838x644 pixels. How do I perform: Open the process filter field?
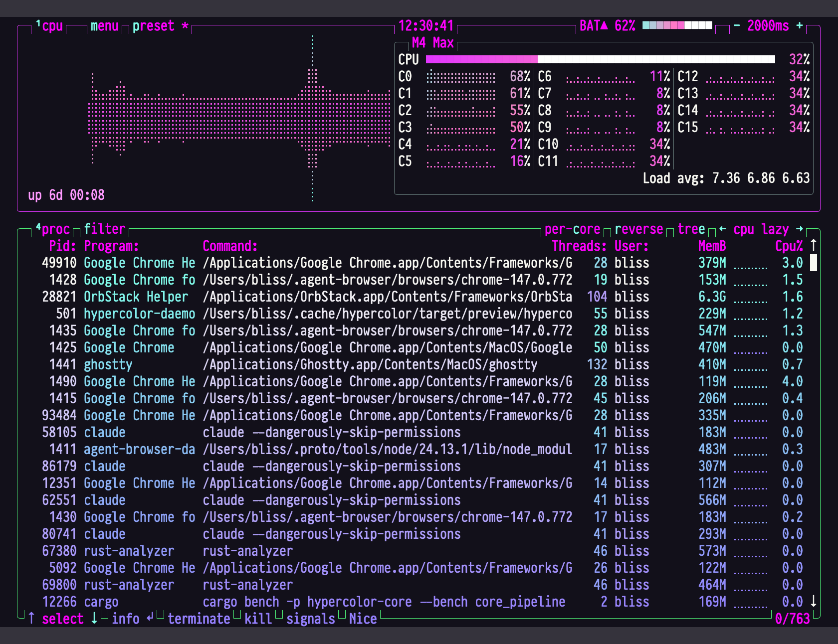pos(104,229)
